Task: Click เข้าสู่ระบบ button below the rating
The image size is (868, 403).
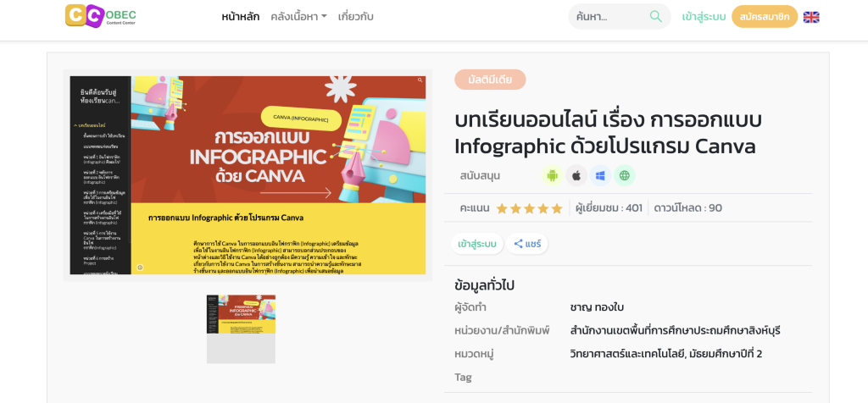Action: (x=477, y=244)
